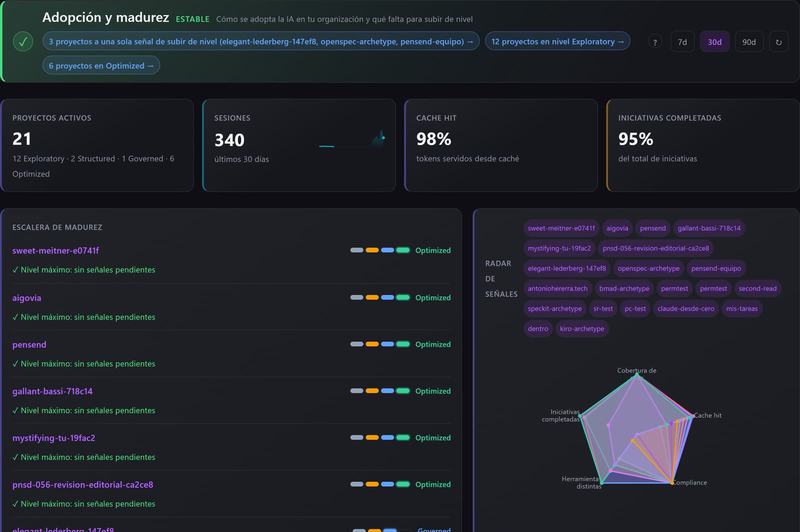Screen dimensions: 800x532
Task: Toggle antoniohererra.tech radar chip
Action: pyautogui.click(x=558, y=288)
